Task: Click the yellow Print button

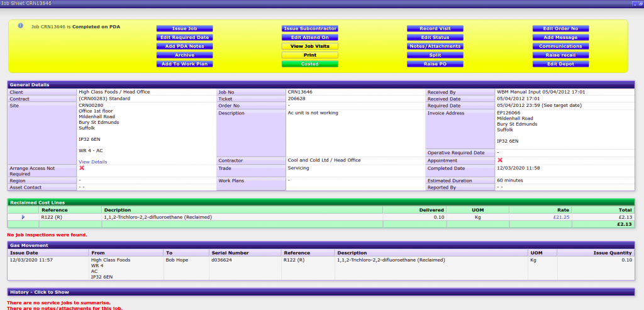Action: click(x=309, y=55)
